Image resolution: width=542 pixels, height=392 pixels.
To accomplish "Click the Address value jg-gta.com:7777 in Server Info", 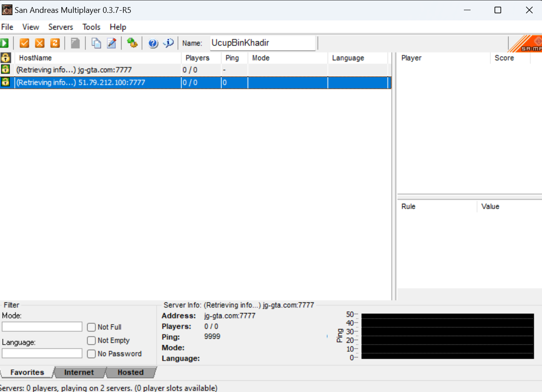I will click(x=229, y=316).
